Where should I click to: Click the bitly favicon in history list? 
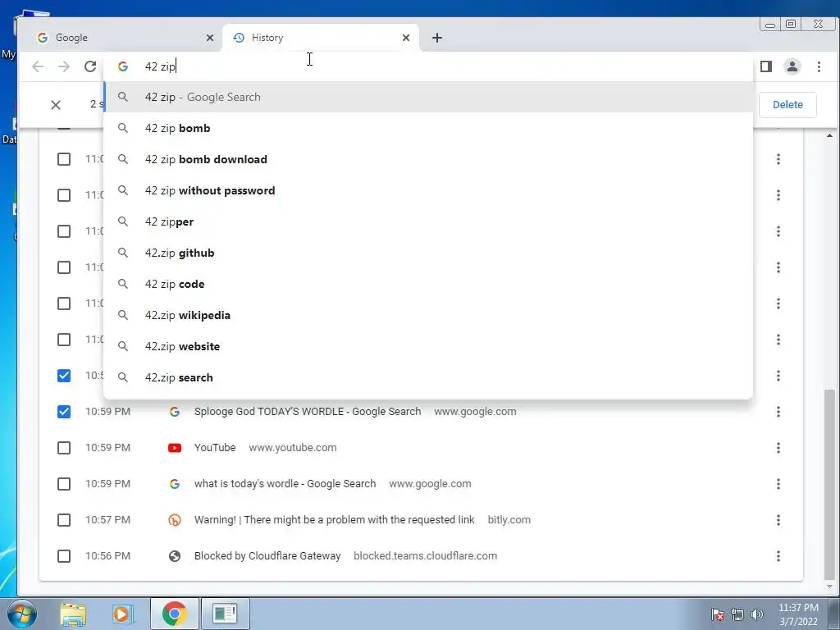175,519
